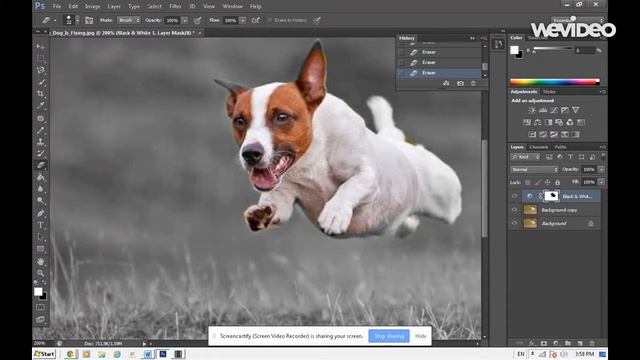Image resolution: width=640 pixels, height=360 pixels.
Task: Click the K grayscale slider
Action: click(x=553, y=49)
